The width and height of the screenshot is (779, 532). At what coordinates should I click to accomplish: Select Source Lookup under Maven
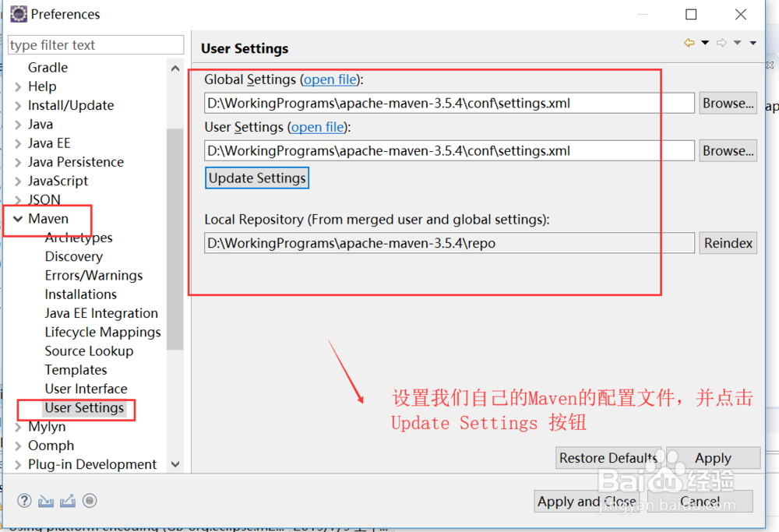(89, 351)
